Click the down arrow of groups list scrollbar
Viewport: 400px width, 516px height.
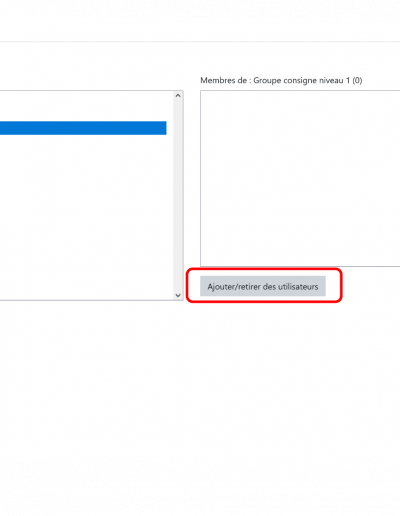click(x=178, y=295)
